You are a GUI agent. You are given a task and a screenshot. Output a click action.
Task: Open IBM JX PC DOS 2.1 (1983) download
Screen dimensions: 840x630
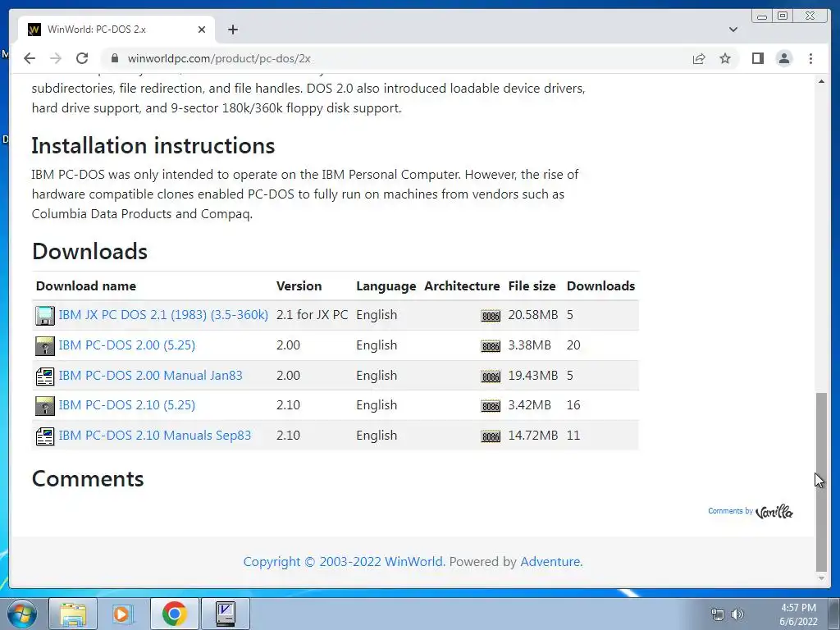tap(163, 315)
